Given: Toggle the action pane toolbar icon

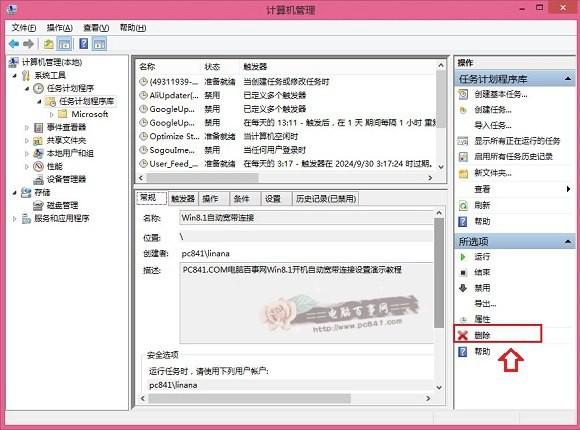Looking at the screenshot, I should (x=100, y=44).
